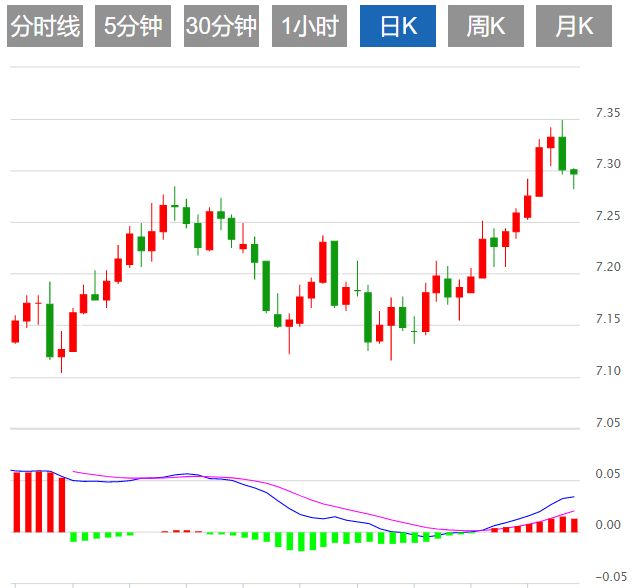
Task: Click the last red MACD bar at right
Action: [x=574, y=525]
